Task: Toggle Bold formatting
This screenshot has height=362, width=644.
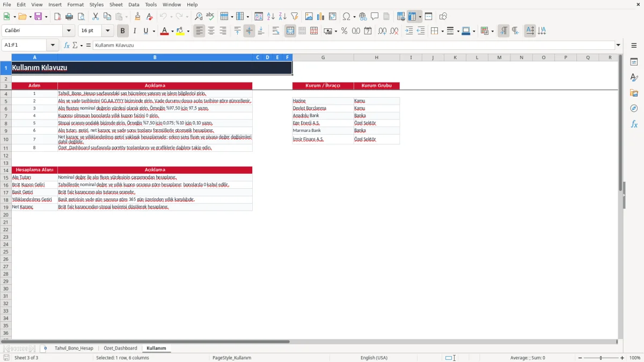Action: 122,31
